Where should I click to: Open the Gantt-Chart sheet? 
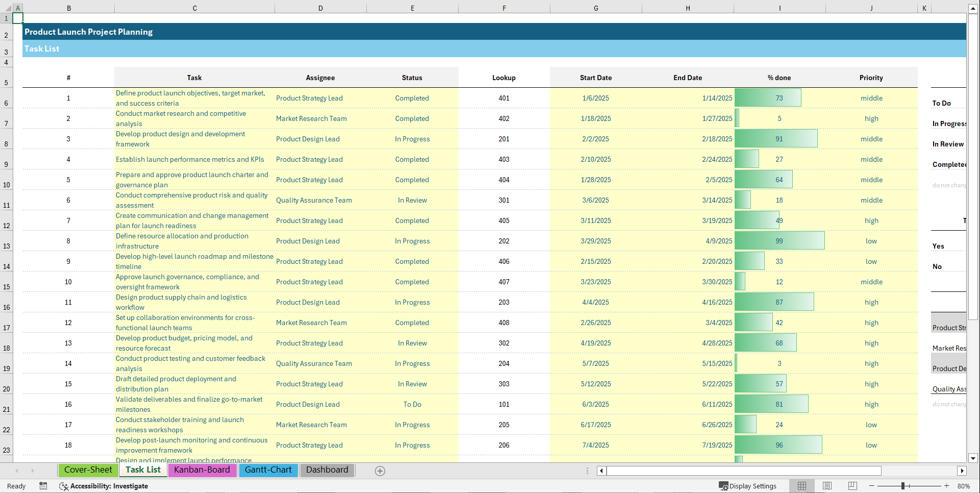pos(268,470)
